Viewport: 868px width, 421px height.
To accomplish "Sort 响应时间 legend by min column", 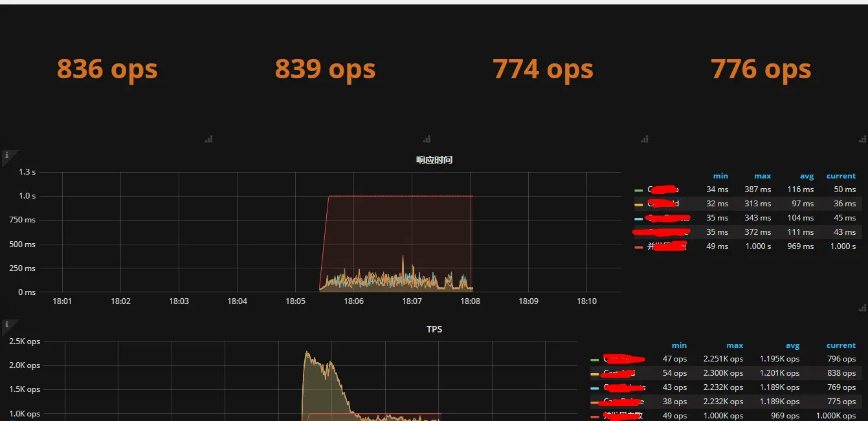I will pos(720,176).
